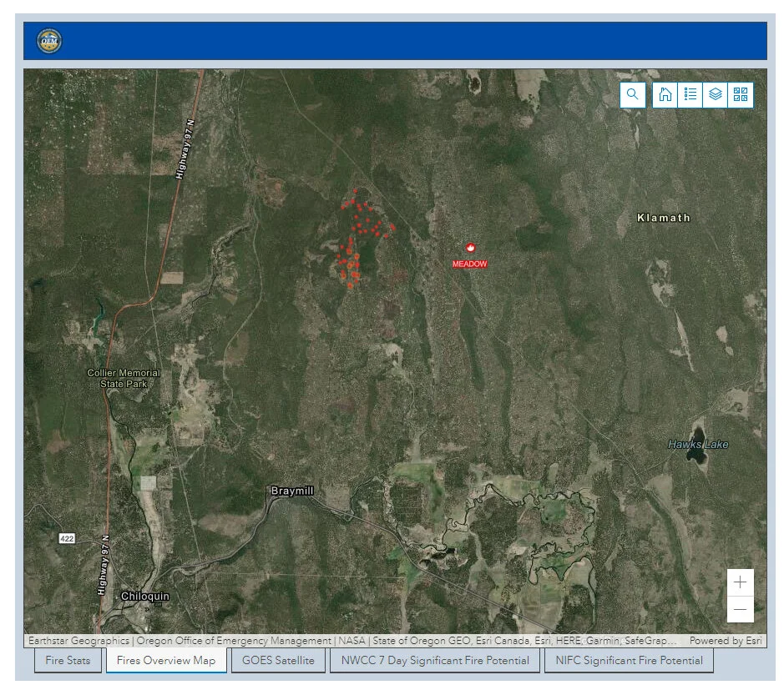Screen dimensions: 784x685
Task: Click the zoom in control on the map
Action: 740,582
